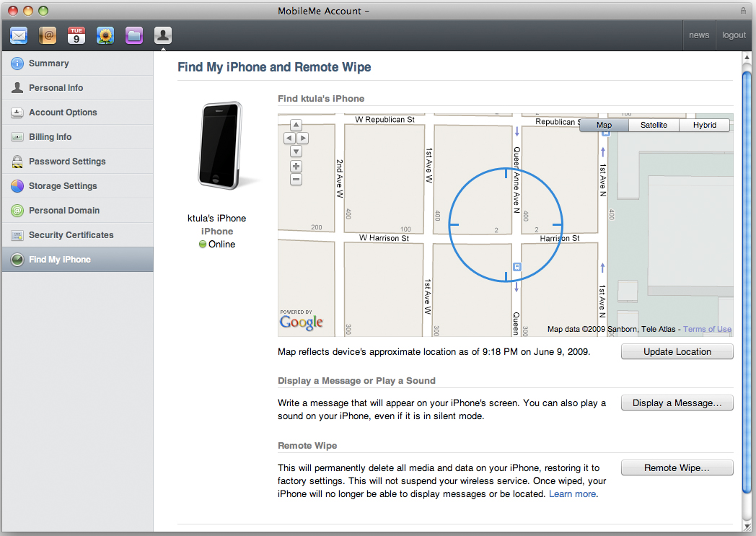756x536 pixels.
Task: Click the transit stop icon on Queen Anne Ave
Action: tap(517, 266)
